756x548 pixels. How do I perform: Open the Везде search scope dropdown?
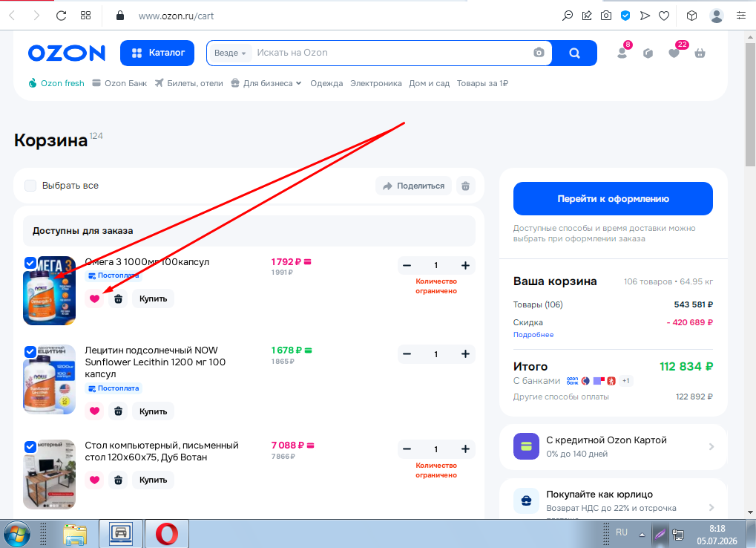coord(230,53)
